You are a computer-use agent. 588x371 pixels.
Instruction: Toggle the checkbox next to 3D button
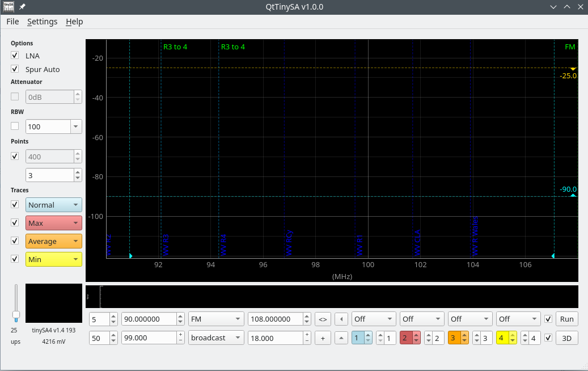pos(548,338)
